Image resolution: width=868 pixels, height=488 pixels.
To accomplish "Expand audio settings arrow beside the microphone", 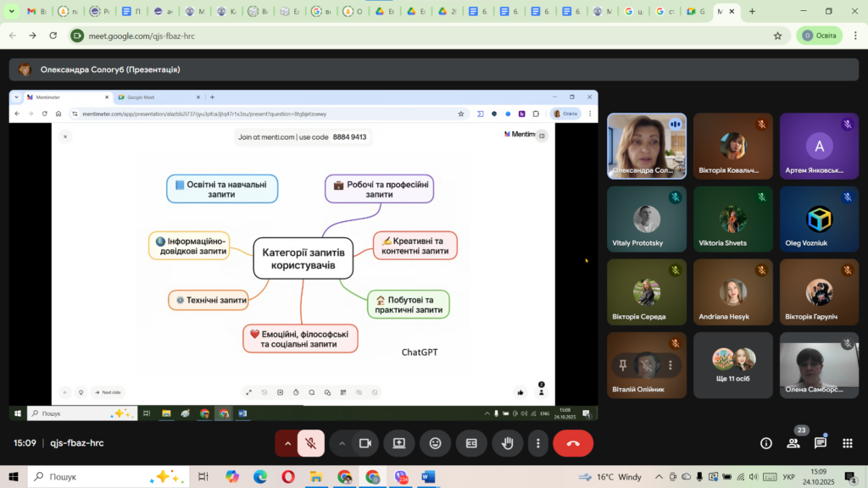I will pyautogui.click(x=287, y=443).
